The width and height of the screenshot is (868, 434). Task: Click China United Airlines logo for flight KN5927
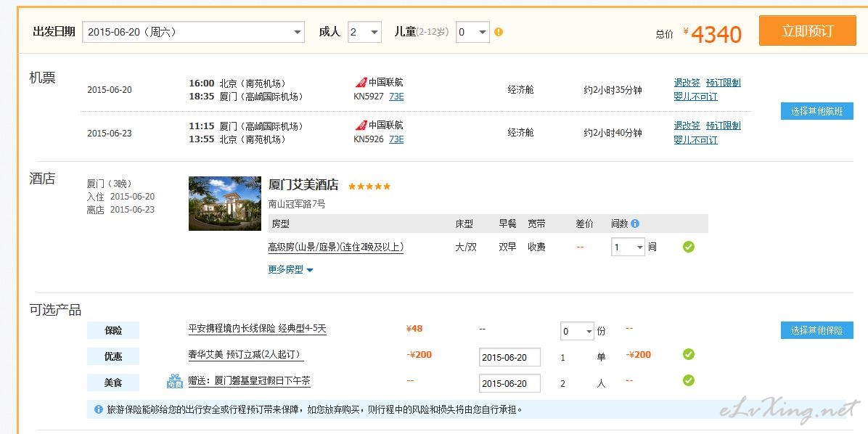[361, 83]
